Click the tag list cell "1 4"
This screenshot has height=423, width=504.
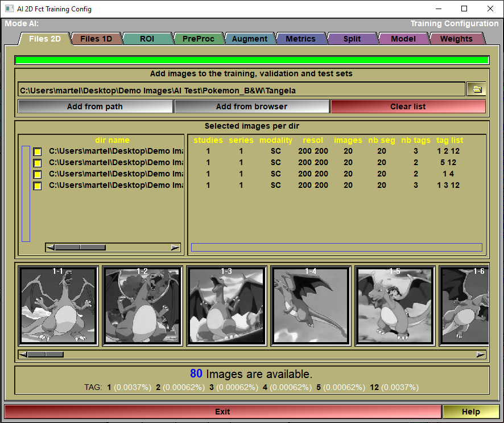click(448, 174)
